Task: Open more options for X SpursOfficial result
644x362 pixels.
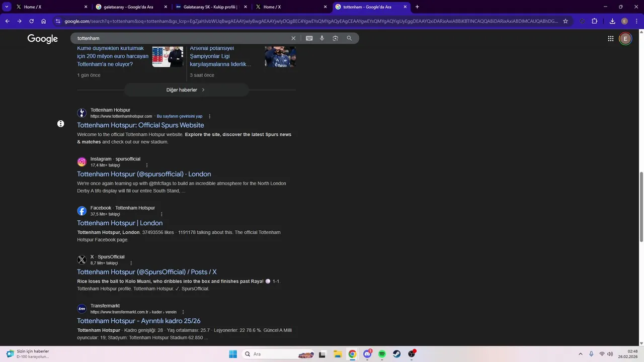Action: click(x=131, y=263)
